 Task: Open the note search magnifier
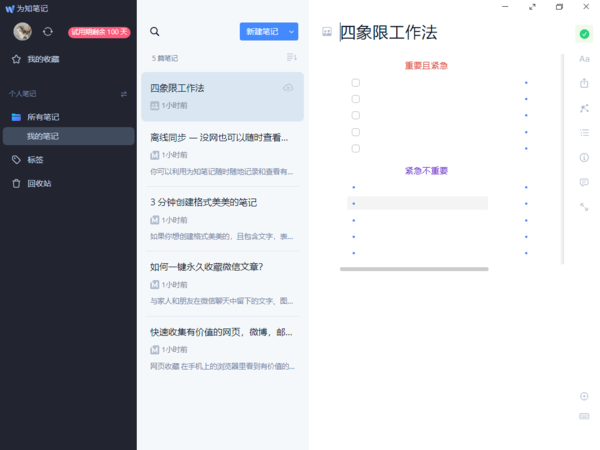point(154,32)
